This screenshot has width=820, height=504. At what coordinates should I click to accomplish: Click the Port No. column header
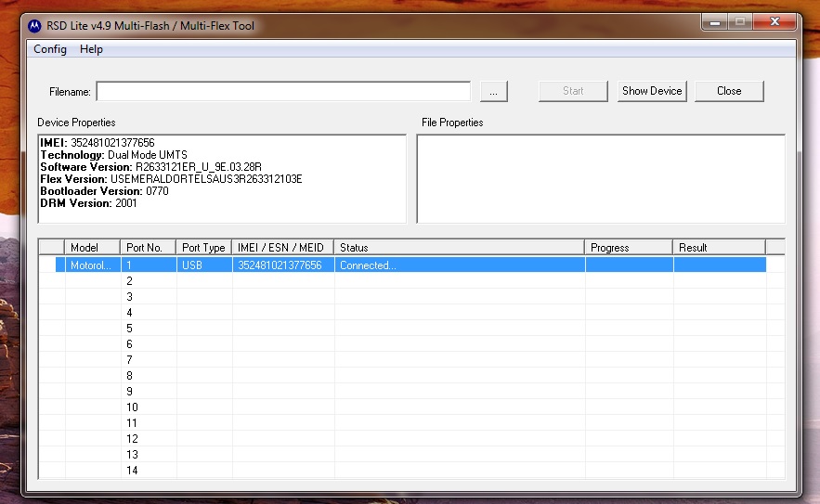(148, 247)
